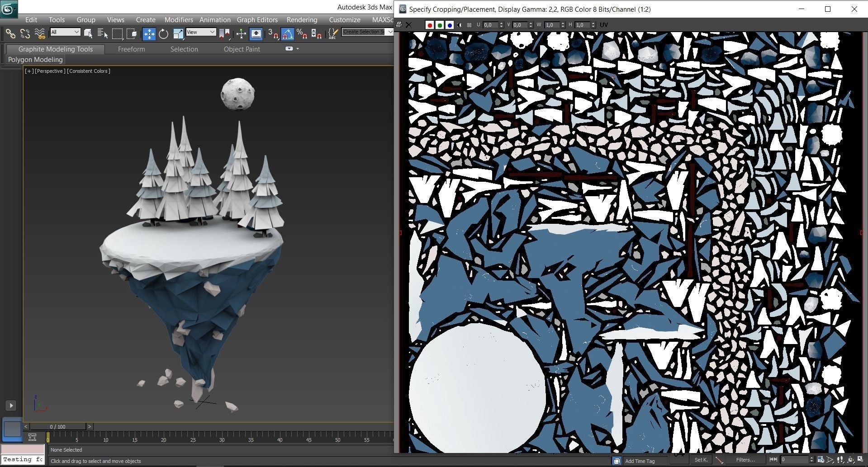Screen dimensions: 868x467
Task: Open the viewport [+] general menu
Action: click(x=29, y=71)
